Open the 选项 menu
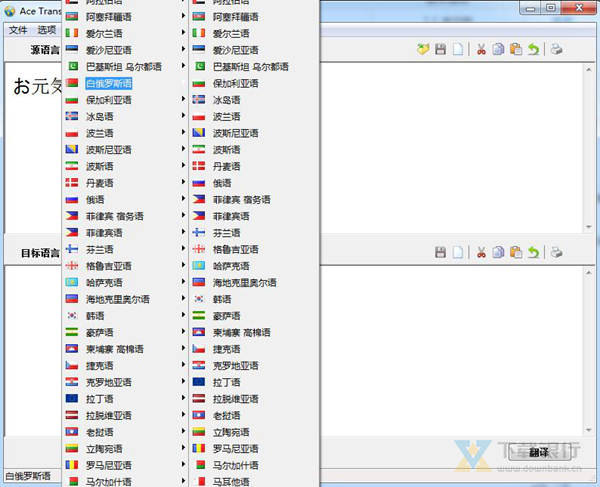Screen dimensions: 600x487 47,30
